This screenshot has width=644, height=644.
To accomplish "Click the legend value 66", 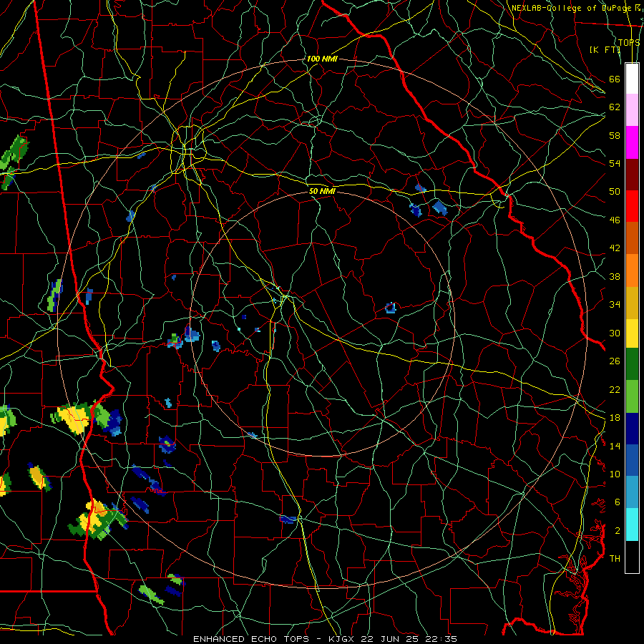I will 615,79.
